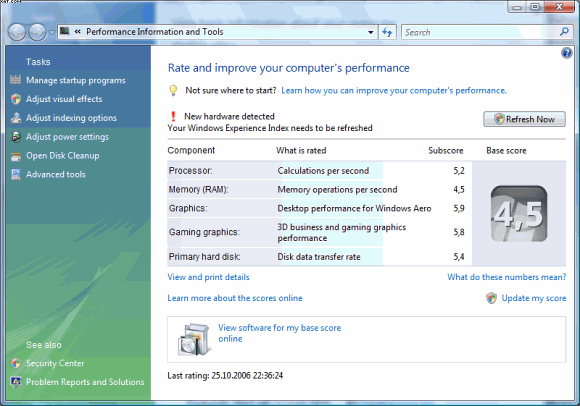Image resolution: width=580 pixels, height=406 pixels.
Task: Click the Problem Reports and Solutions icon
Action: (x=16, y=382)
